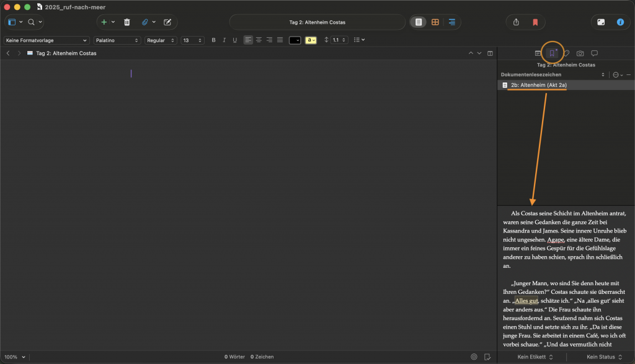
Task: Click the red bookmark toolbar button
Action: (534, 22)
